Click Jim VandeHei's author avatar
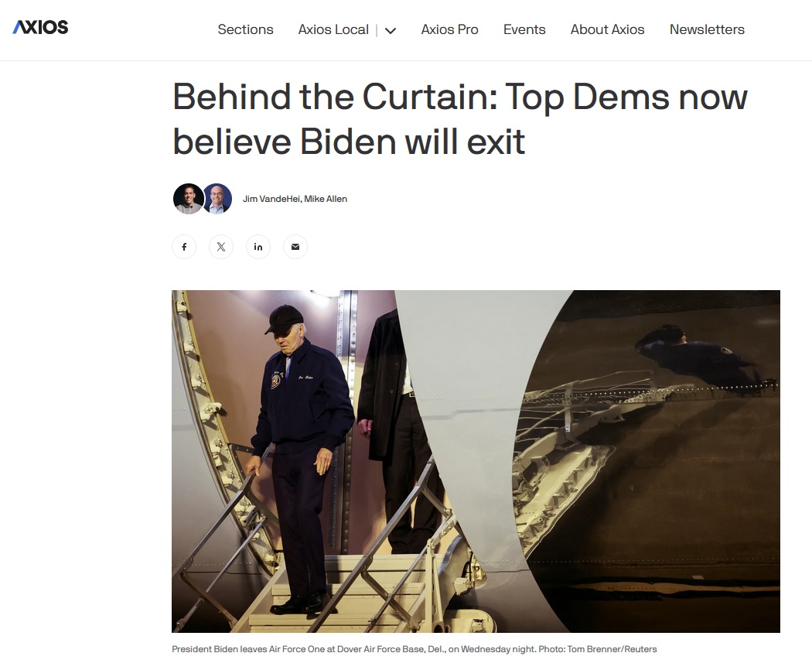The height and width of the screenshot is (670, 812). [188, 199]
